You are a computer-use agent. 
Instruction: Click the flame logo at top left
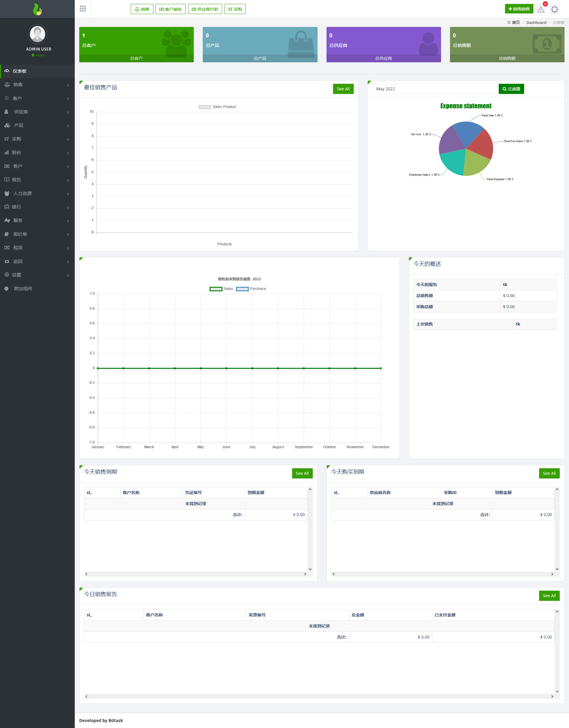coord(37,9)
